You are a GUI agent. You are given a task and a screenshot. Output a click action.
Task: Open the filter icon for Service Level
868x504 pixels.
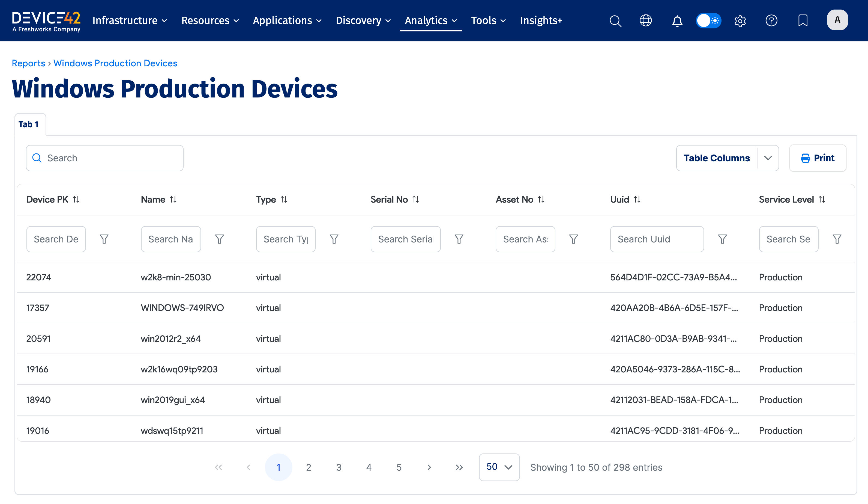coord(837,239)
